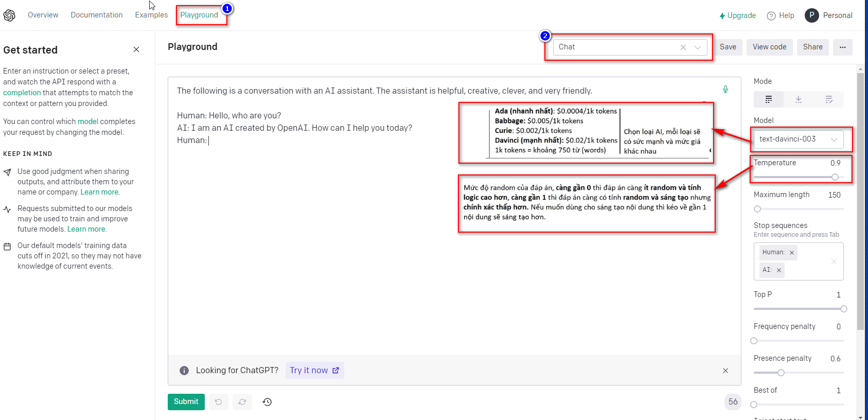Click the Temperature value 0.9

click(836, 163)
